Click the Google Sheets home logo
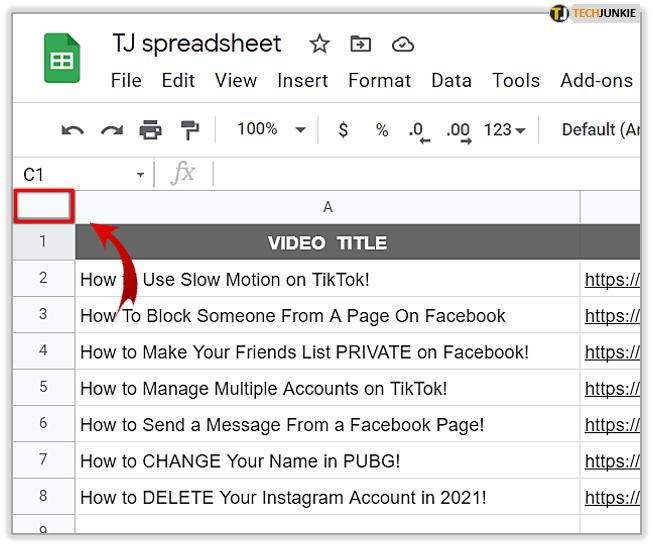The width and height of the screenshot is (653, 546). pyautogui.click(x=62, y=60)
